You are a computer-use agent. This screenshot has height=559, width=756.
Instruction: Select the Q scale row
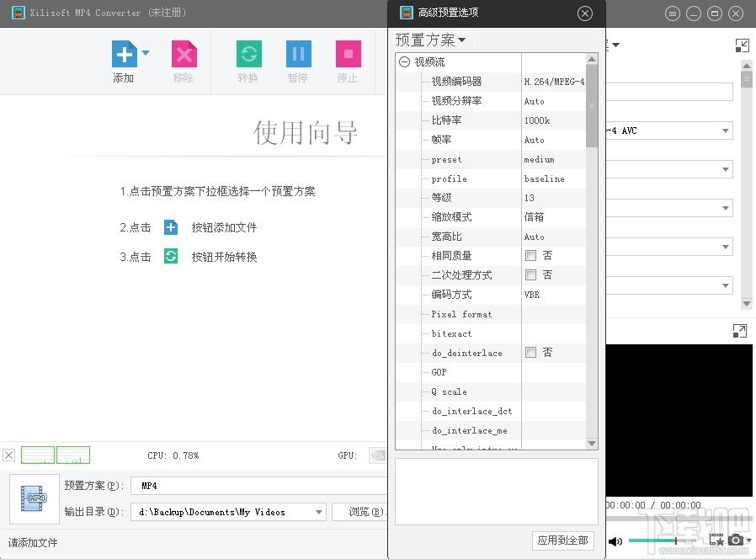(x=491, y=391)
